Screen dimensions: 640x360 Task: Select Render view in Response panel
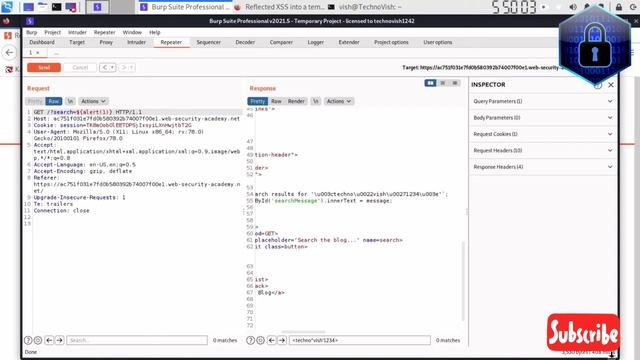click(x=296, y=101)
